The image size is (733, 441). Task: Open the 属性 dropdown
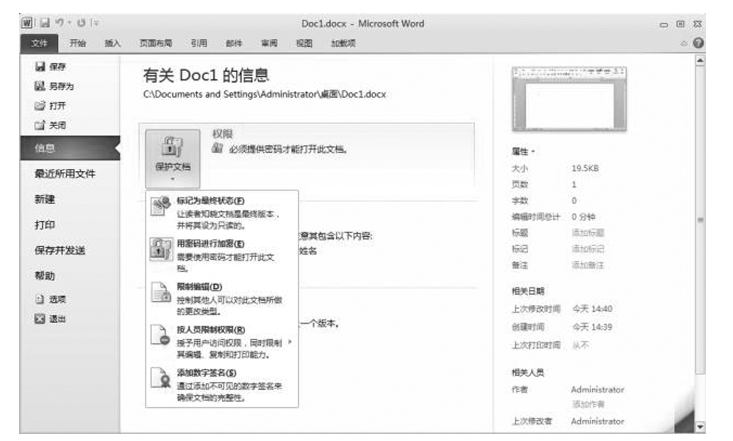pyautogui.click(x=523, y=152)
